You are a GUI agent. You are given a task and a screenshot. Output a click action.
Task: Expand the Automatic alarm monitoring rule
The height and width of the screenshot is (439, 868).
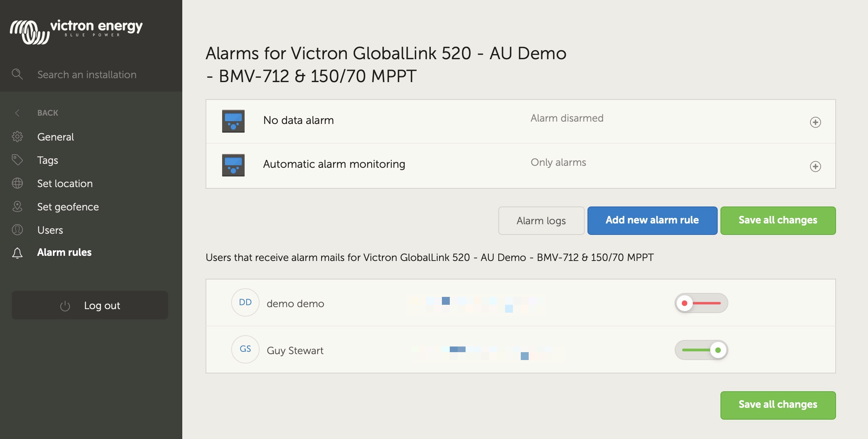pos(816,166)
